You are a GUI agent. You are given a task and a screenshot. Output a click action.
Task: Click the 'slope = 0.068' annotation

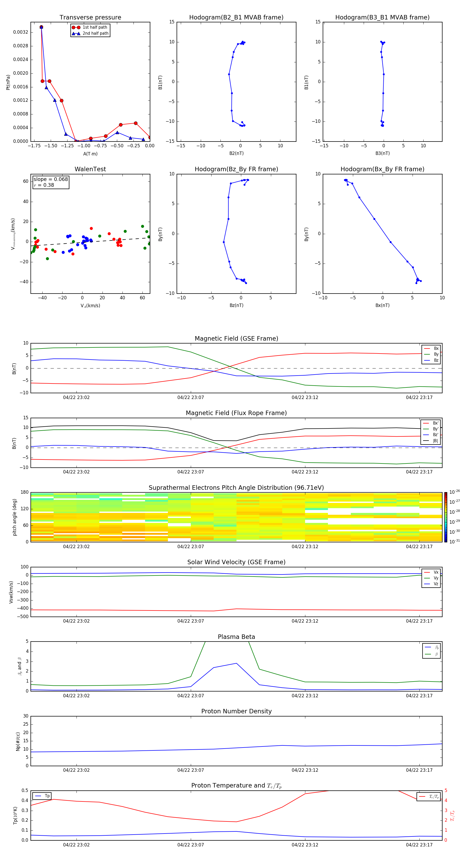[x=50, y=179]
